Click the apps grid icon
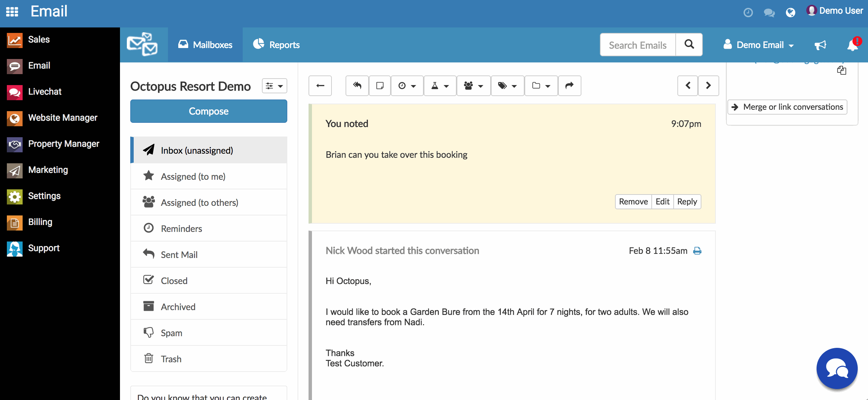The image size is (868, 400). tap(12, 12)
